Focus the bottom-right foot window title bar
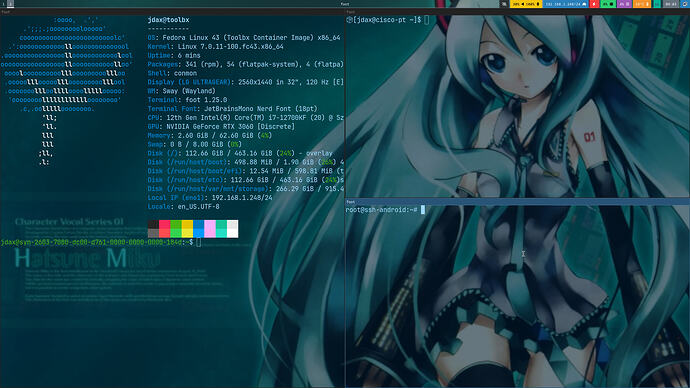This screenshot has height=388, width=690. (x=518, y=201)
